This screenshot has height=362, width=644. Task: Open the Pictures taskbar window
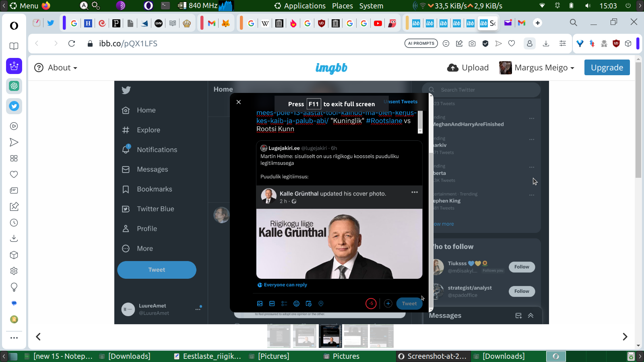click(342, 356)
